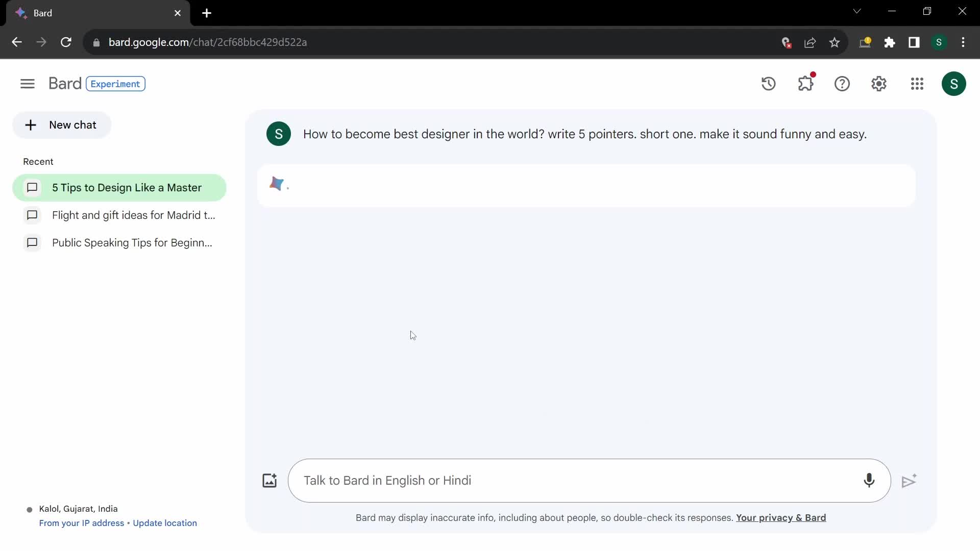Open a new browser tab
This screenshot has width=980, height=551.
coord(207,13)
